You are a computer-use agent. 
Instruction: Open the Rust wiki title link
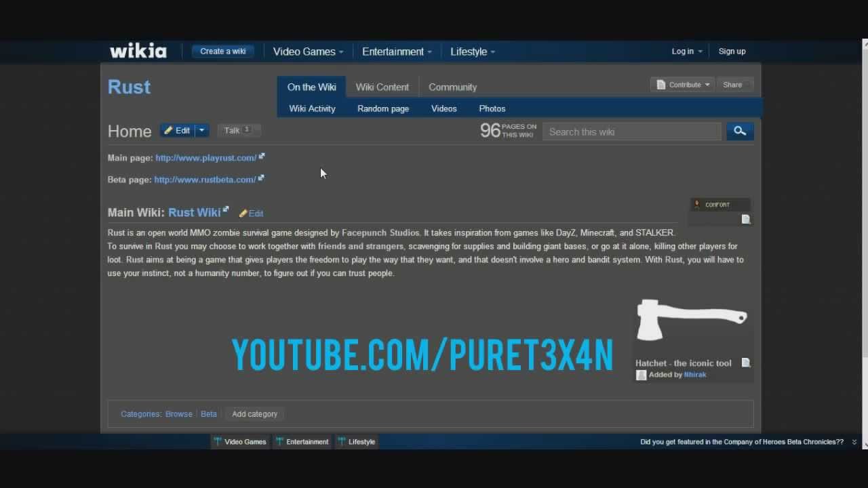coord(129,87)
